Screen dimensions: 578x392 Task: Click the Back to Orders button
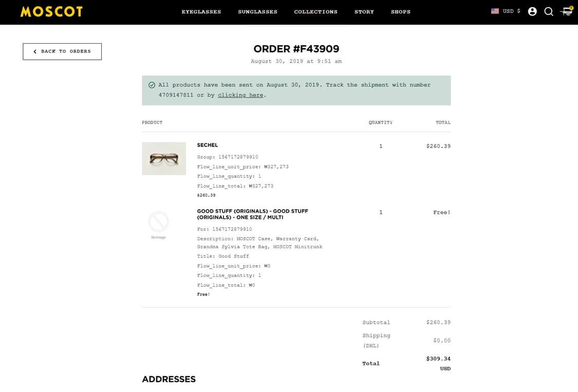coord(62,51)
